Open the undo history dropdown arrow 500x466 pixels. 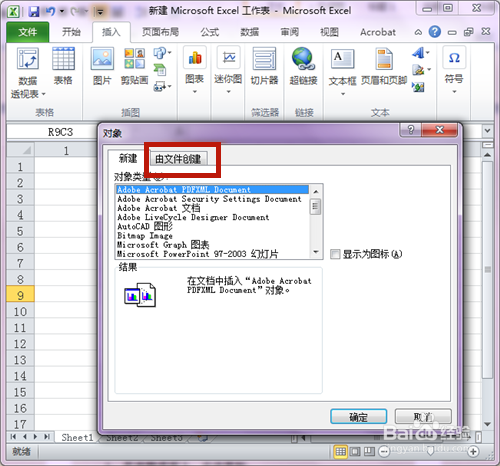[x=62, y=12]
